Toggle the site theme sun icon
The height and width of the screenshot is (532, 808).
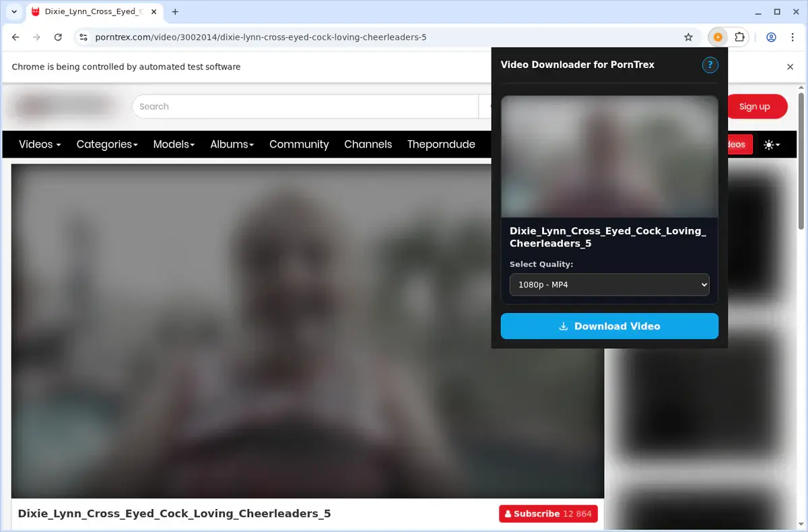[772, 145]
